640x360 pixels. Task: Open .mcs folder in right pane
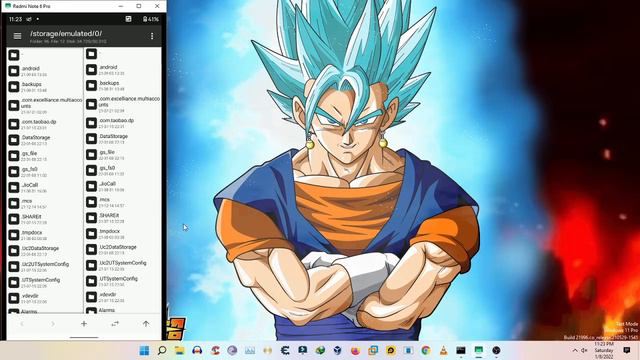(x=123, y=202)
